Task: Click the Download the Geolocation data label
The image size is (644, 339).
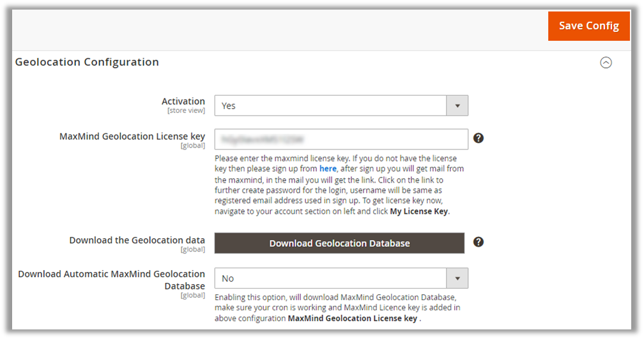Action: 137,240
